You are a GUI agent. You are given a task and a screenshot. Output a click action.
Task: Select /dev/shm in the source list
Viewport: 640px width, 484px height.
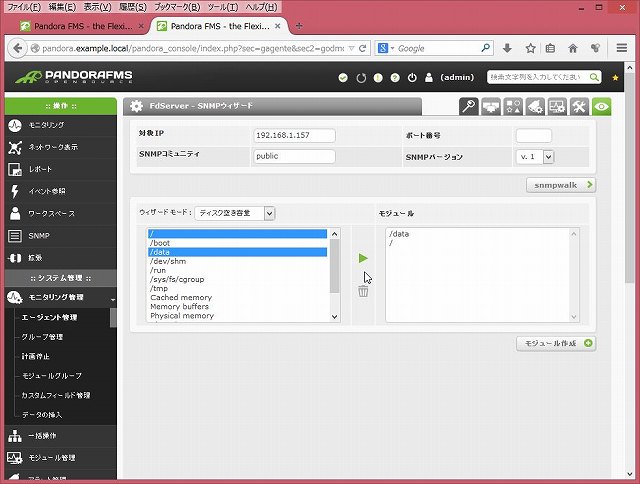[x=238, y=261]
